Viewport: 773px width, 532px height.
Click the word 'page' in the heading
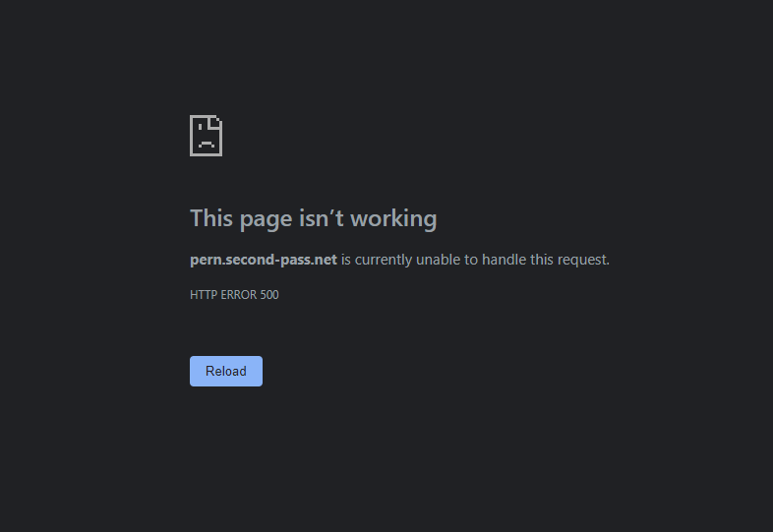tap(266, 220)
